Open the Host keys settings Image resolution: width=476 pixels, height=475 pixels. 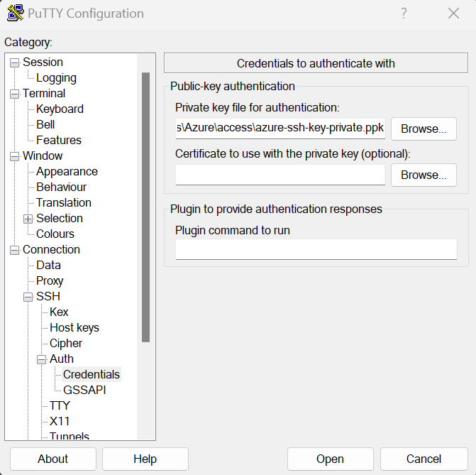(x=74, y=327)
